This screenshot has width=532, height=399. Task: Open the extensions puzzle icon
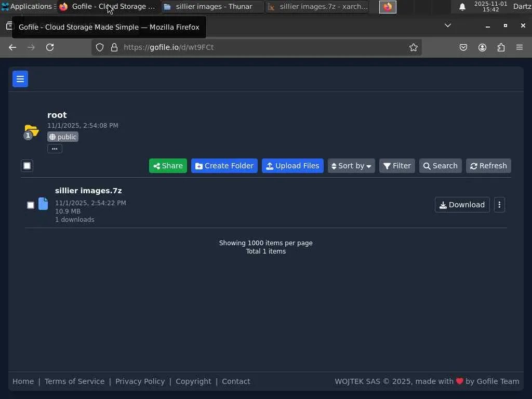click(x=501, y=47)
